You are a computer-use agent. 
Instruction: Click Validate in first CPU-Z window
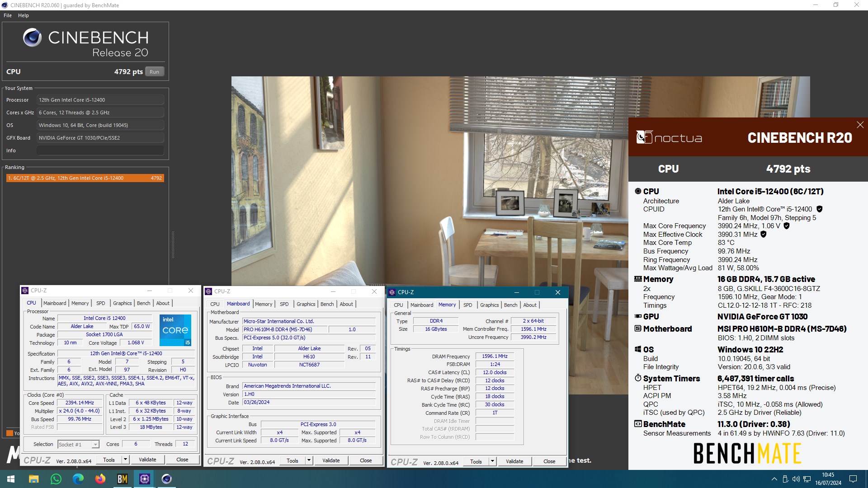[x=147, y=460]
